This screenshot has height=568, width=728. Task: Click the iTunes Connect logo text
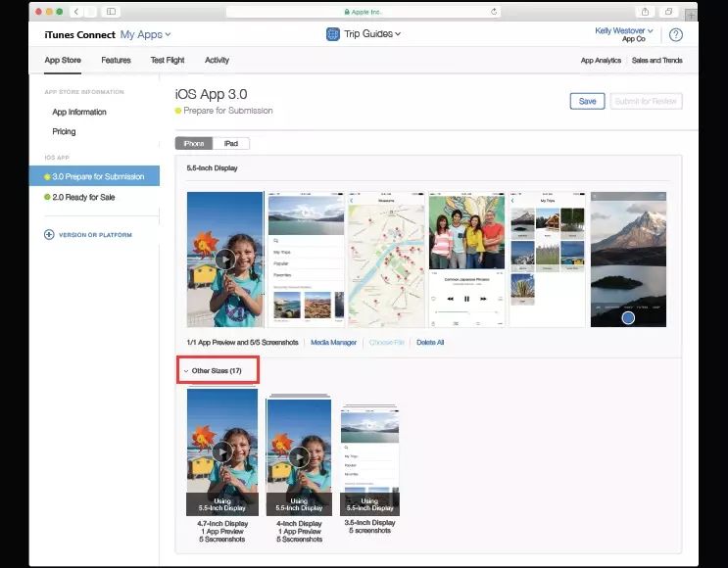pyautogui.click(x=80, y=35)
